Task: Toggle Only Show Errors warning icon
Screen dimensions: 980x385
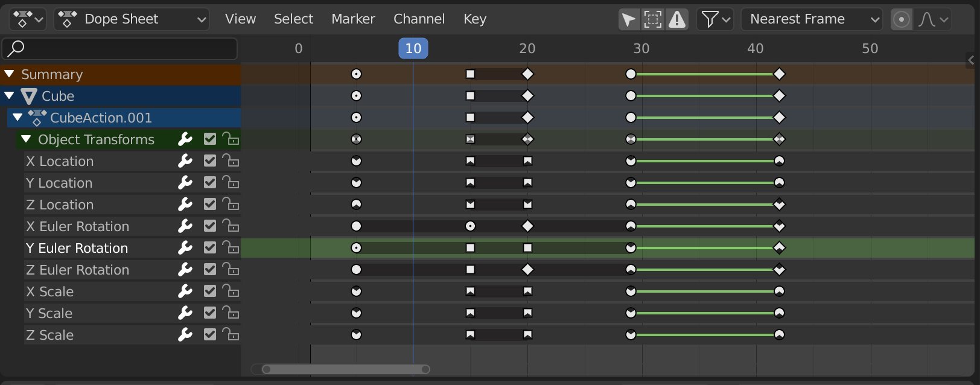Action: [x=677, y=19]
